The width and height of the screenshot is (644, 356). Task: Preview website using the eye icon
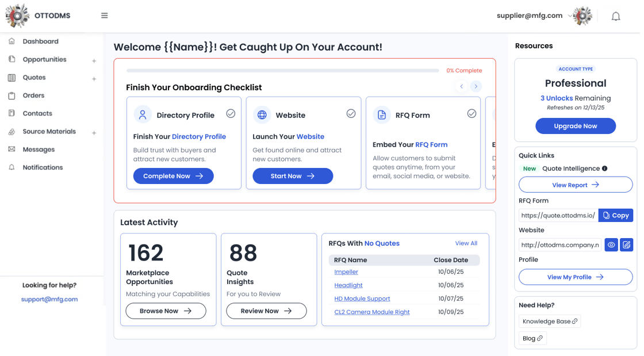tap(611, 245)
